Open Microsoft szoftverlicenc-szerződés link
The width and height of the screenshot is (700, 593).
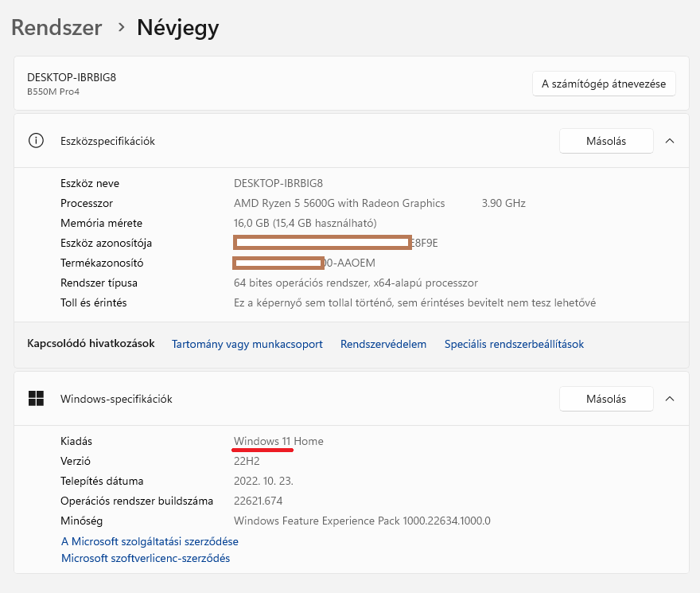(x=146, y=558)
